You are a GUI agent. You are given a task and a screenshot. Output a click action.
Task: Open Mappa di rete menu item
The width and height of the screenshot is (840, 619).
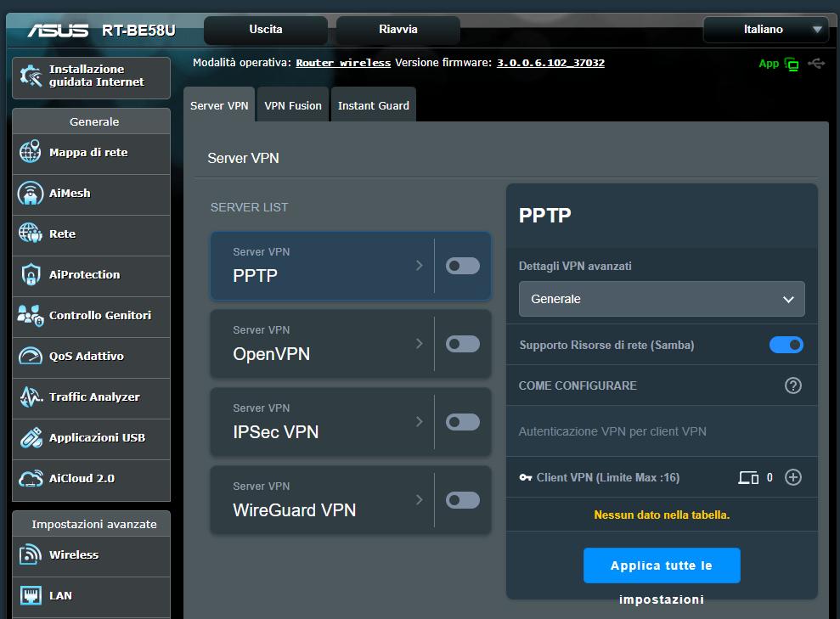click(91, 153)
